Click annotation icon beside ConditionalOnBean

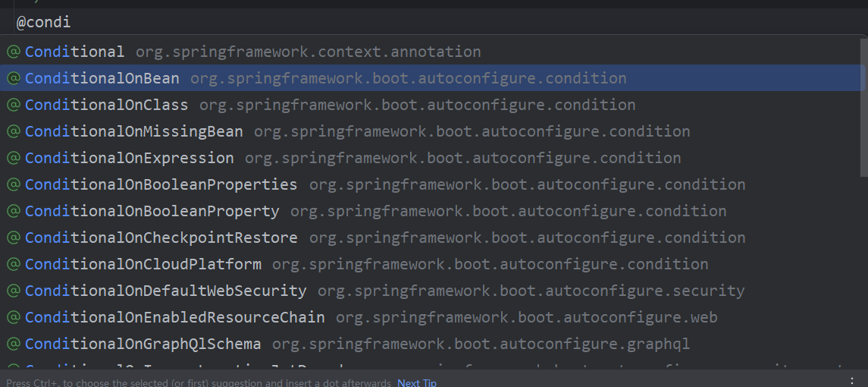(x=14, y=78)
